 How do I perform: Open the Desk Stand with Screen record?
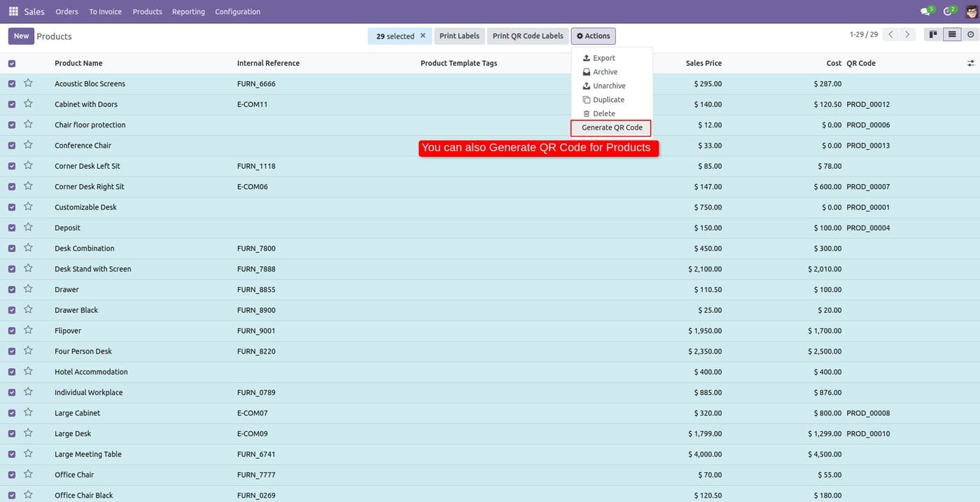click(93, 269)
